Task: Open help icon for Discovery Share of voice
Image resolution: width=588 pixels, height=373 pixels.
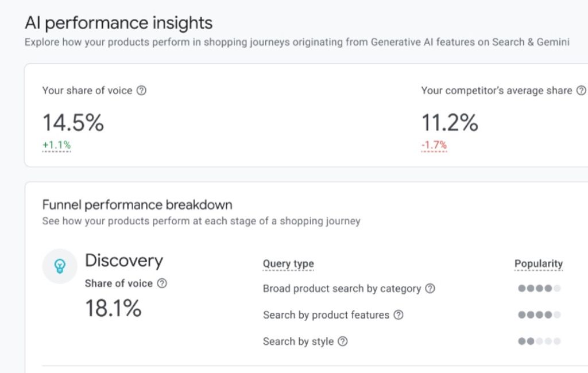Action: point(161,283)
